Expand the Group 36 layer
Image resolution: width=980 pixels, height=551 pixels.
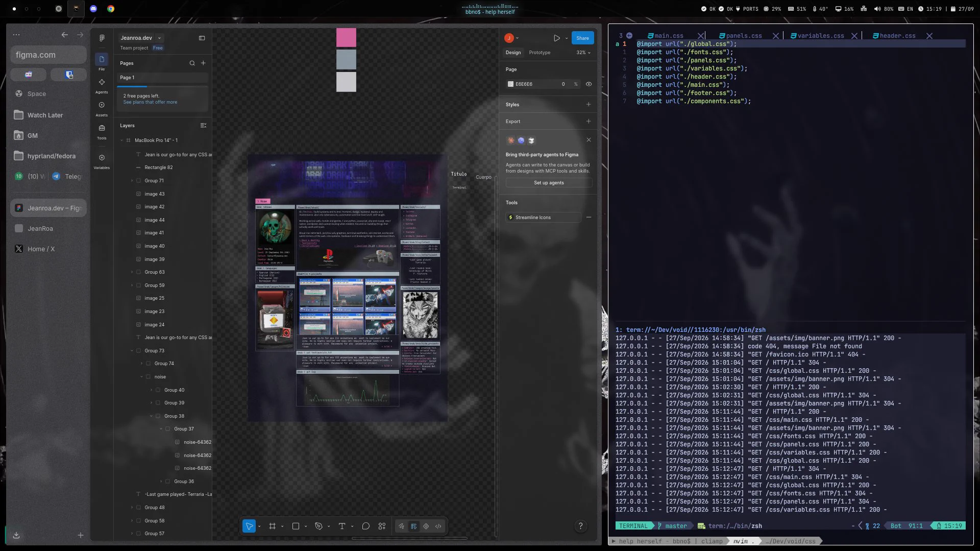(161, 482)
